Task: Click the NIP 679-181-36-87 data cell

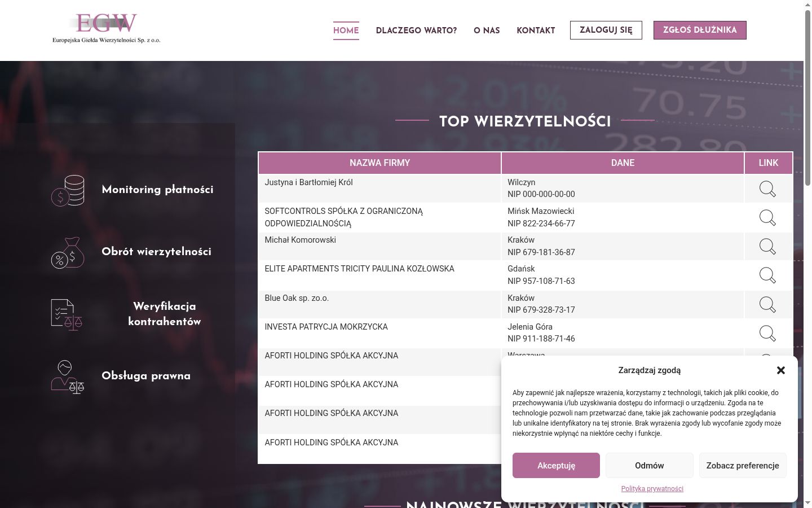Action: pos(623,246)
